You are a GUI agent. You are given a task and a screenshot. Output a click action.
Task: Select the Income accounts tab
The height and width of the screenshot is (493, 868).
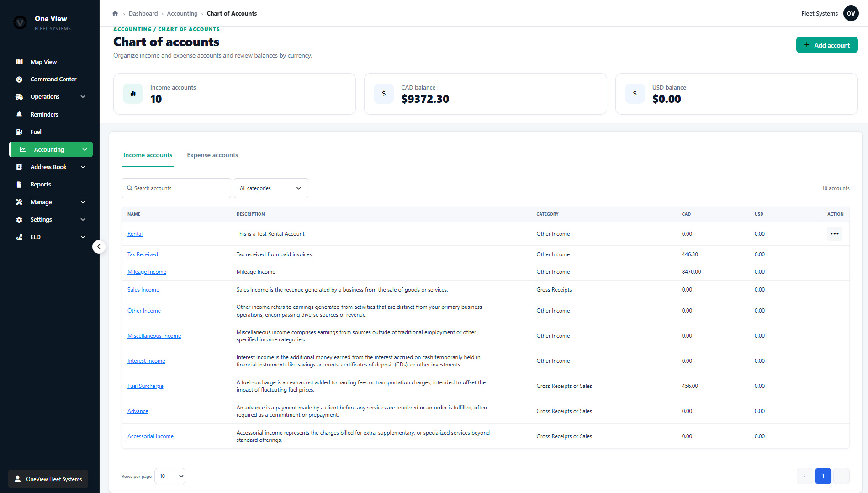(x=148, y=155)
